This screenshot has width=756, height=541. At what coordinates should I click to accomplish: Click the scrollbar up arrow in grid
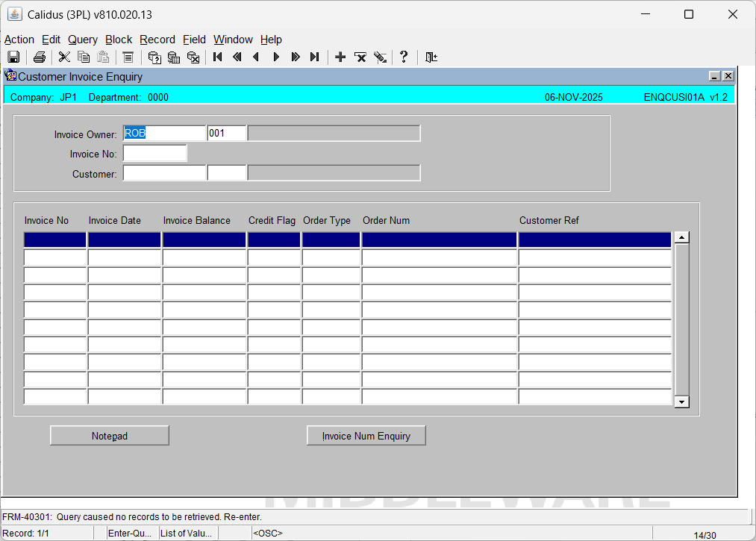coord(681,238)
